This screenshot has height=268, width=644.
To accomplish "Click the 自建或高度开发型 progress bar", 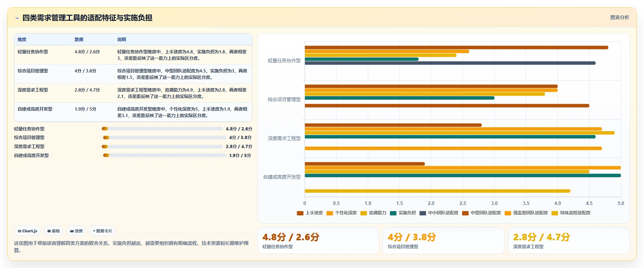I will tap(165, 155).
